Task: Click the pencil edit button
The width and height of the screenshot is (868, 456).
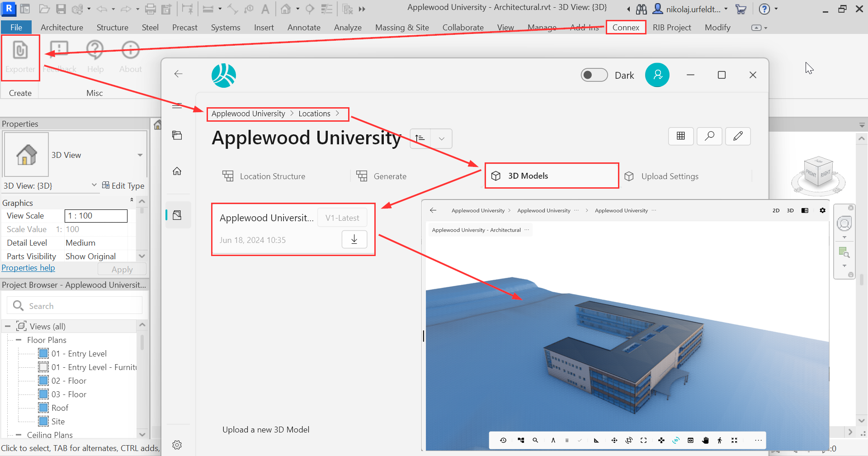Action: click(738, 136)
